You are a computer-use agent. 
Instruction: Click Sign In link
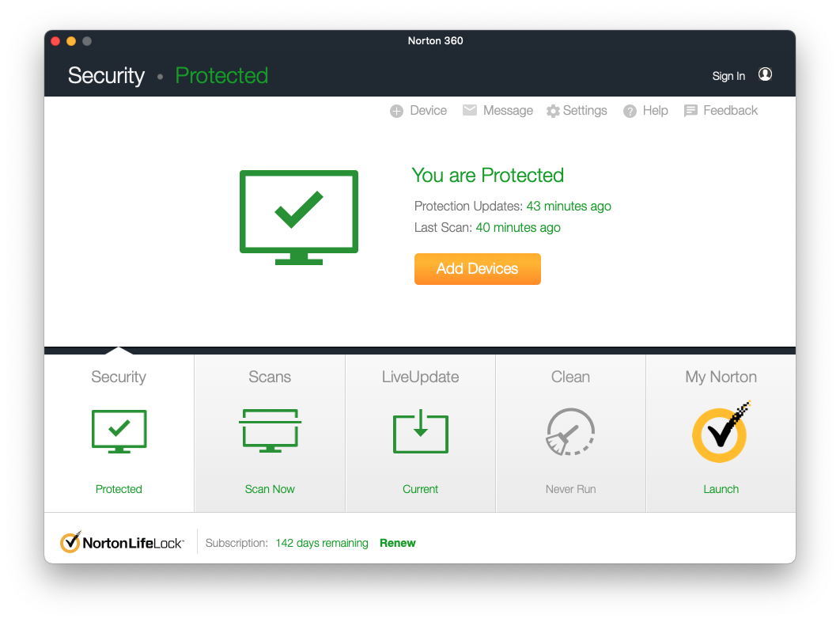click(728, 76)
